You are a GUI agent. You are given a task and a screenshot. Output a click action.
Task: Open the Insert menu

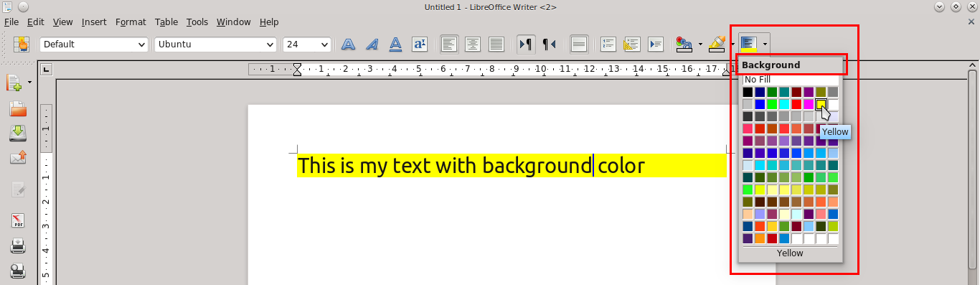94,22
